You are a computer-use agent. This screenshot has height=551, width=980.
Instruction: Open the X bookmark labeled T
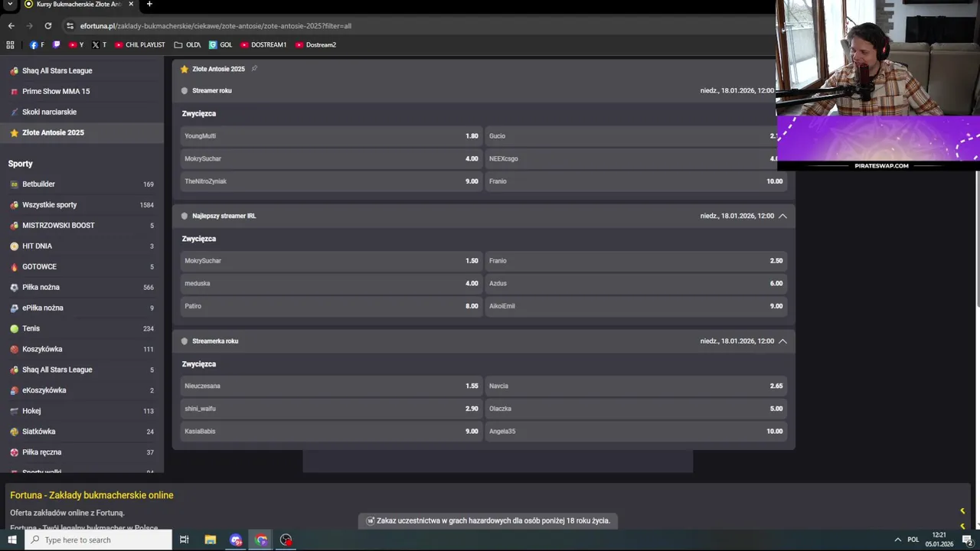(100, 44)
